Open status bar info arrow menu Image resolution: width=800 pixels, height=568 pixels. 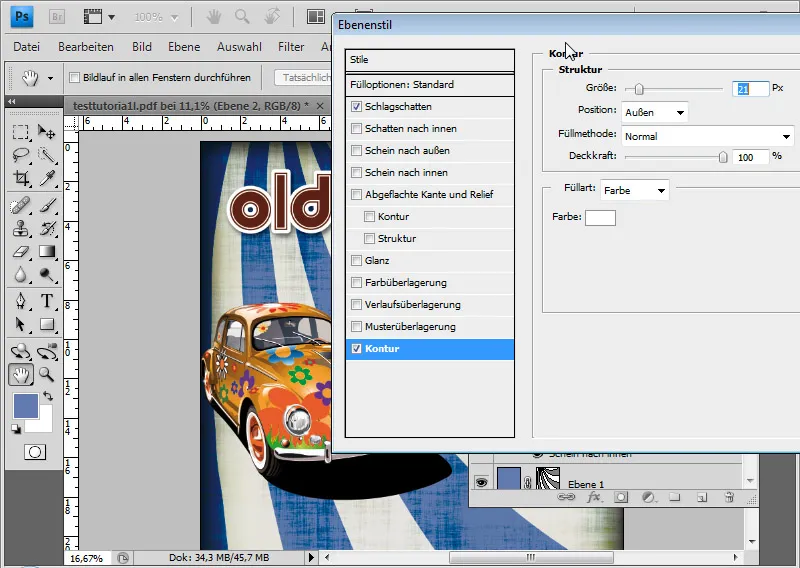tap(311, 557)
